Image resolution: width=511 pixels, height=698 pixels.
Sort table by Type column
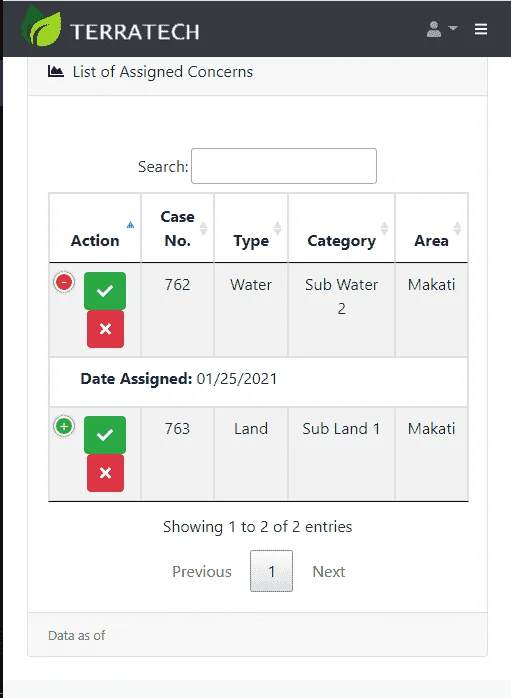click(251, 228)
